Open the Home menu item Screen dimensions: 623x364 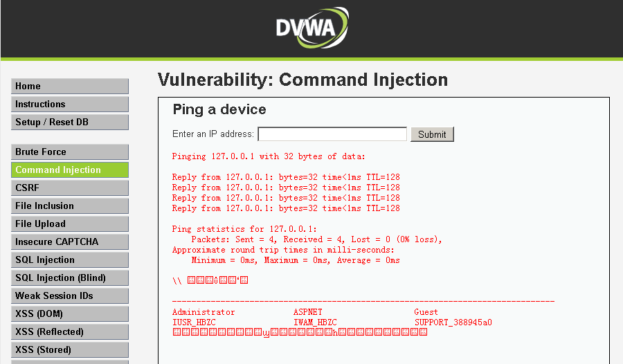[x=69, y=87]
